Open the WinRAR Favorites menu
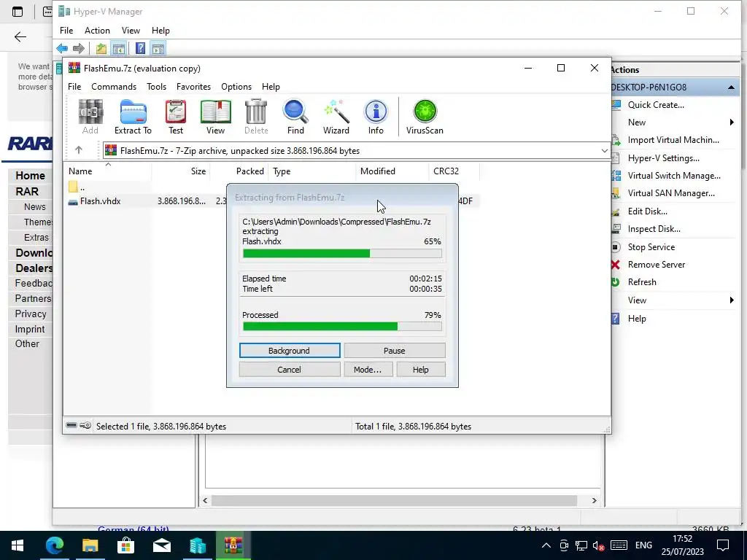Viewport: 747px width, 560px height. [x=193, y=87]
